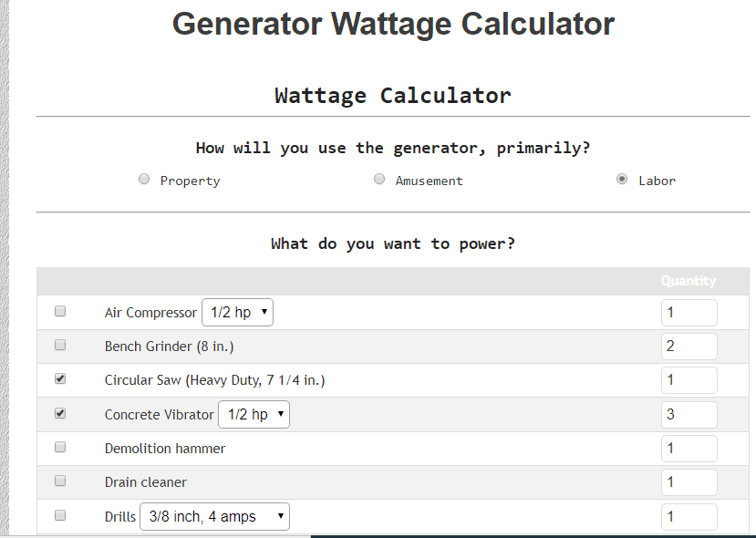Screen dimensions: 756x538
Task: Check the Drills checkbox
Action: click(60, 516)
